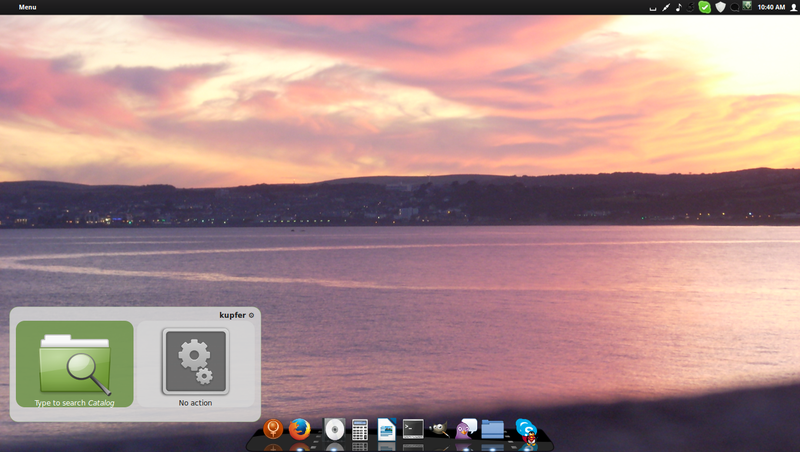The width and height of the screenshot is (800, 452).
Task: Select the Type to search Catalog pane
Action: click(74, 364)
